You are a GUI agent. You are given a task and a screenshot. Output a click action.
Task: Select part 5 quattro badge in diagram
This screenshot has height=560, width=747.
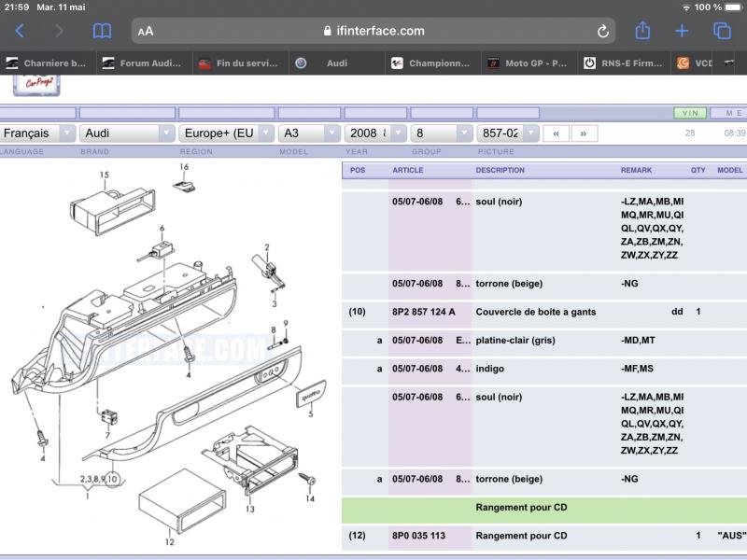point(311,393)
